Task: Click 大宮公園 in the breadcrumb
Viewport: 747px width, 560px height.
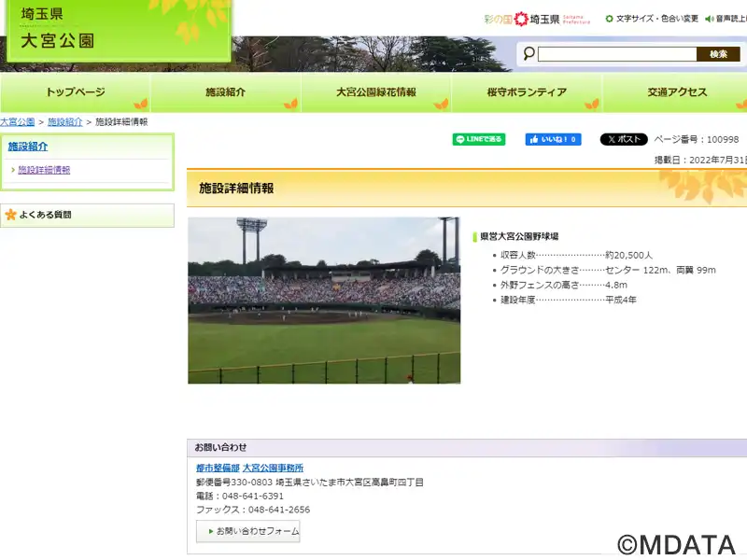Action: [x=17, y=122]
